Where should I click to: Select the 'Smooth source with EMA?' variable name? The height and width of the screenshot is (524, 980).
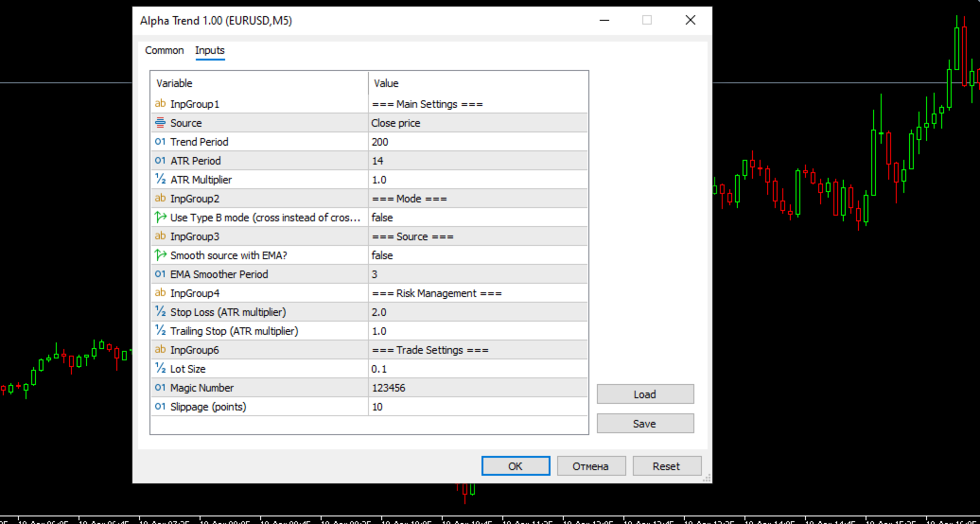click(x=229, y=255)
